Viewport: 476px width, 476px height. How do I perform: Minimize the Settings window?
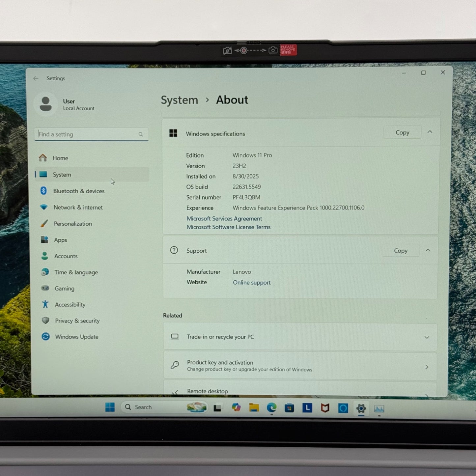point(404,73)
